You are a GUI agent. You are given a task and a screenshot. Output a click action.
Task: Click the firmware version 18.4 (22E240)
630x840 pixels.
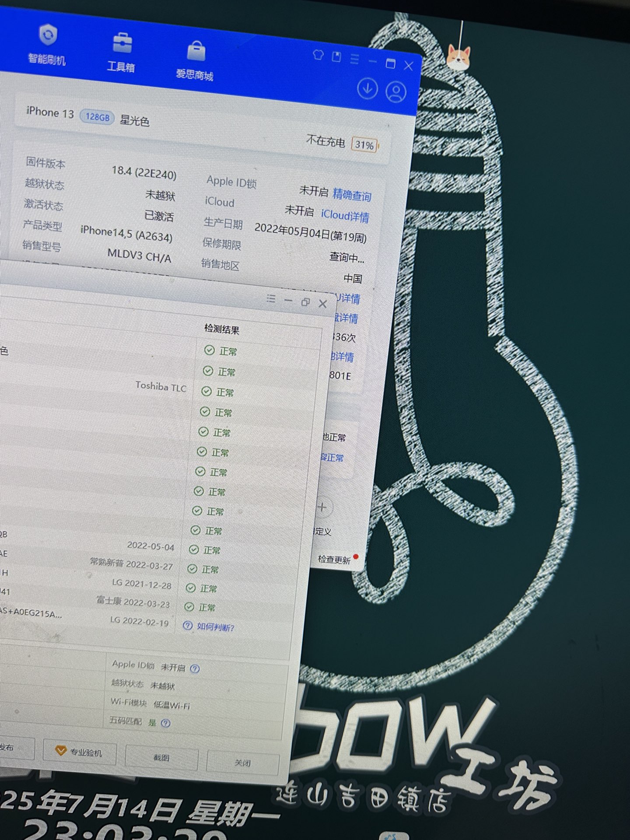144,172
